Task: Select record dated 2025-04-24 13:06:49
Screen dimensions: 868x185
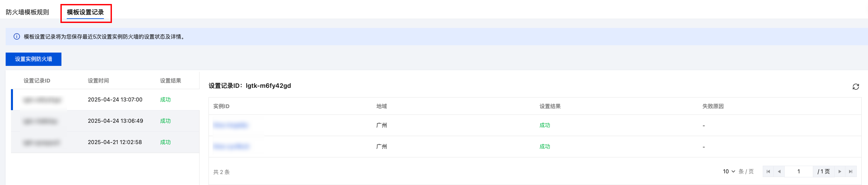Action: (115, 121)
